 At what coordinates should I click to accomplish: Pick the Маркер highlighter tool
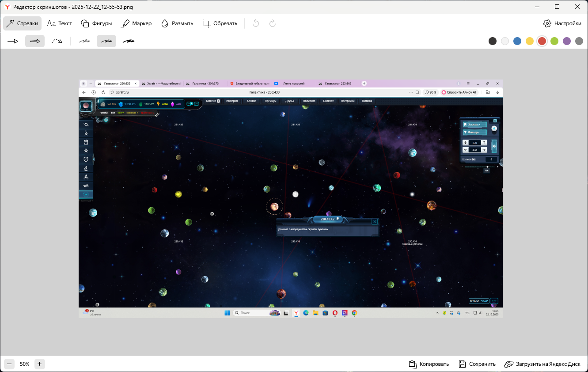pos(137,23)
